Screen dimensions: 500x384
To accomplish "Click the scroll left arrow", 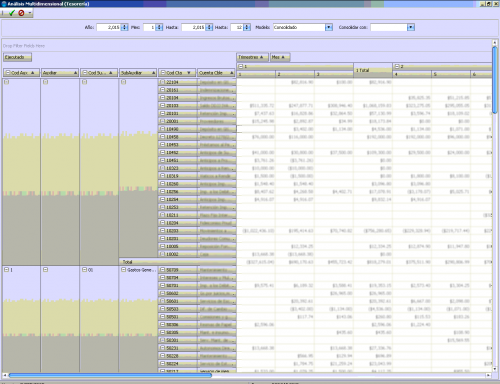I will (5, 375).
